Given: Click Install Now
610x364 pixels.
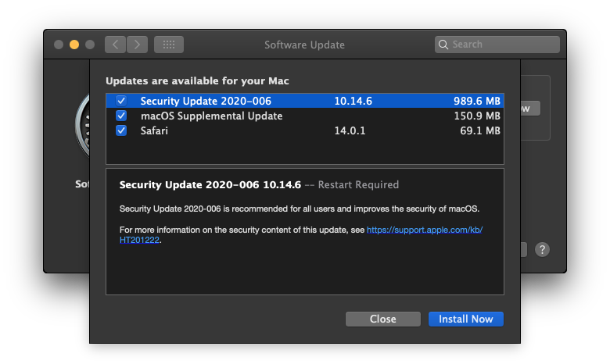Looking at the screenshot, I should (x=465, y=319).
